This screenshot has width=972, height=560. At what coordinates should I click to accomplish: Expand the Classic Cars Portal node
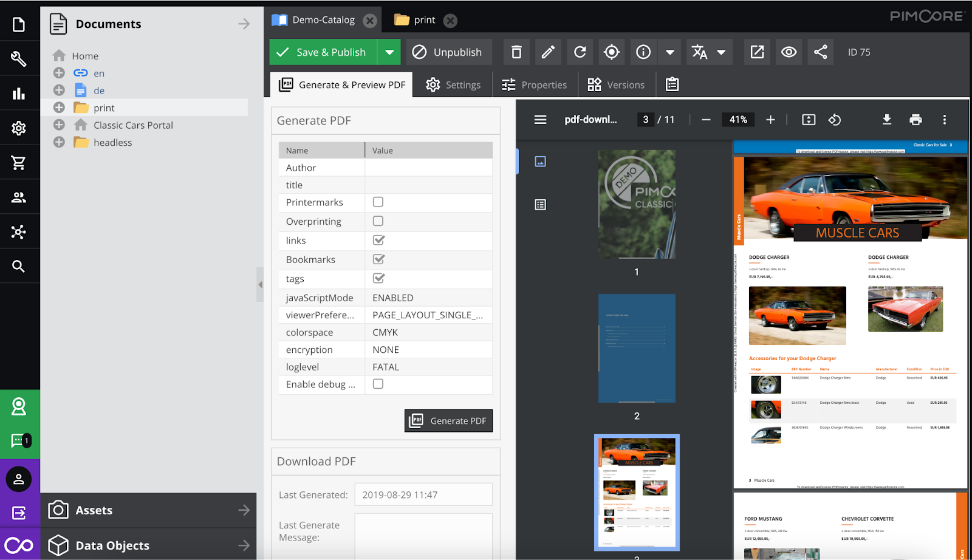point(59,125)
